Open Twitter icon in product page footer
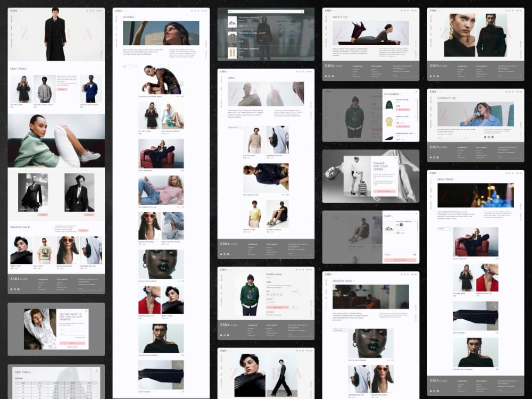 (x=221, y=335)
